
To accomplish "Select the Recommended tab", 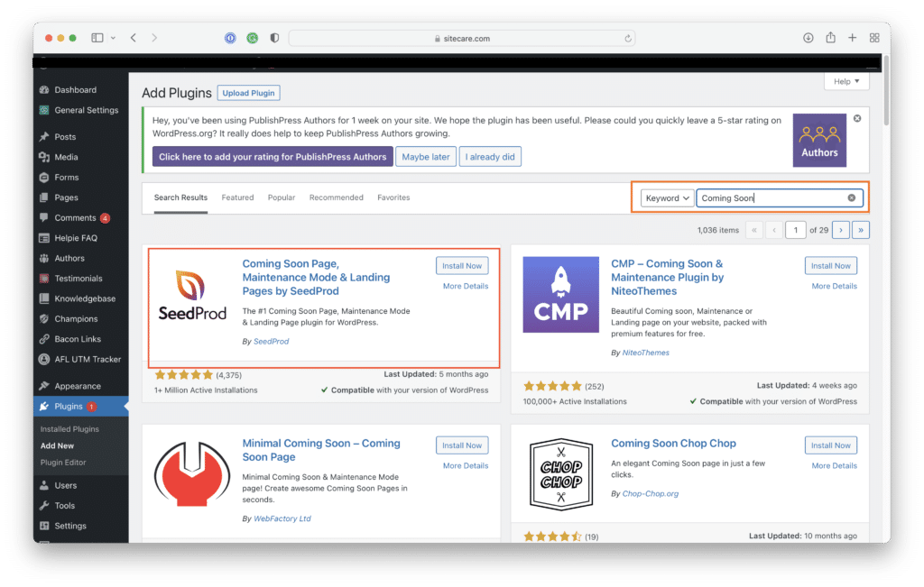I will point(337,197).
